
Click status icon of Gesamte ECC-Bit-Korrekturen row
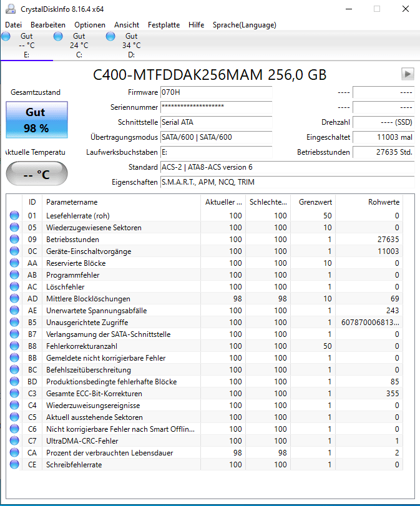pyautogui.click(x=14, y=393)
